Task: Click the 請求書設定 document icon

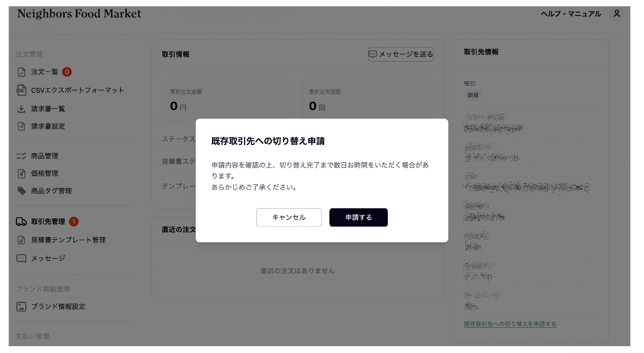Action: click(22, 126)
